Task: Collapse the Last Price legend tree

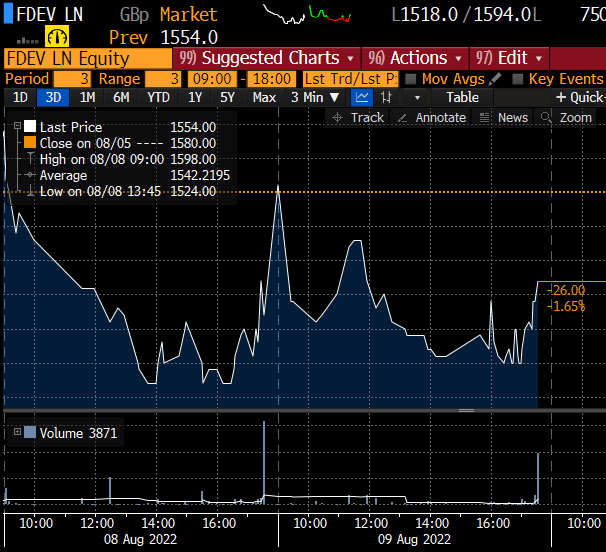Action: 17,126
